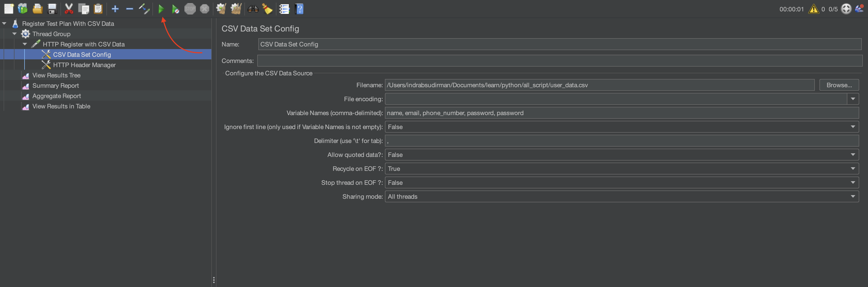Select HTTP Header Manager in tree

pos(84,65)
